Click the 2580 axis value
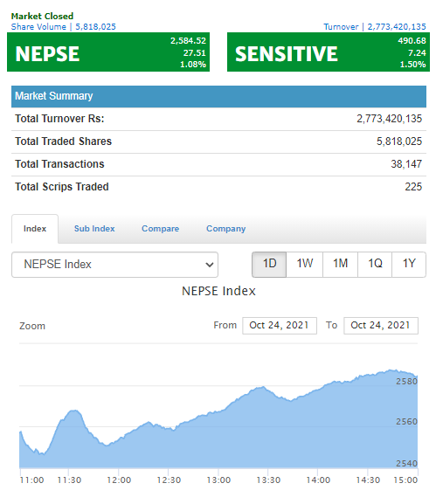This screenshot has width=436, height=504. point(406,382)
